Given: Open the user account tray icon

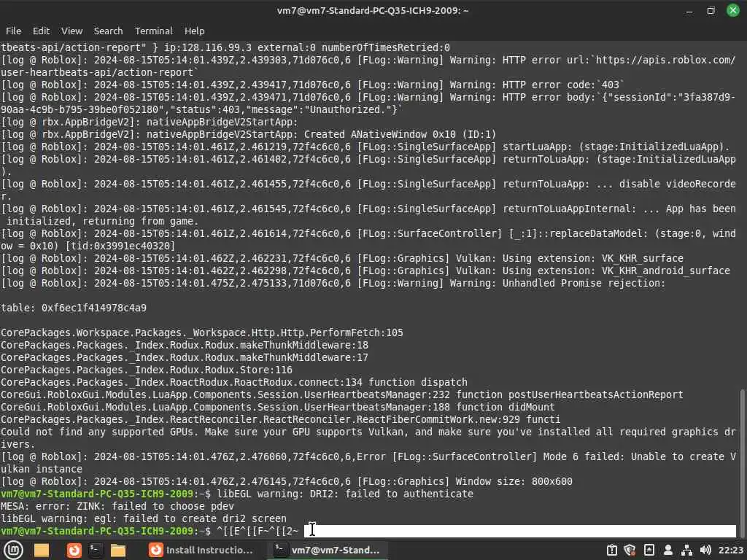Looking at the screenshot, I should (668, 550).
